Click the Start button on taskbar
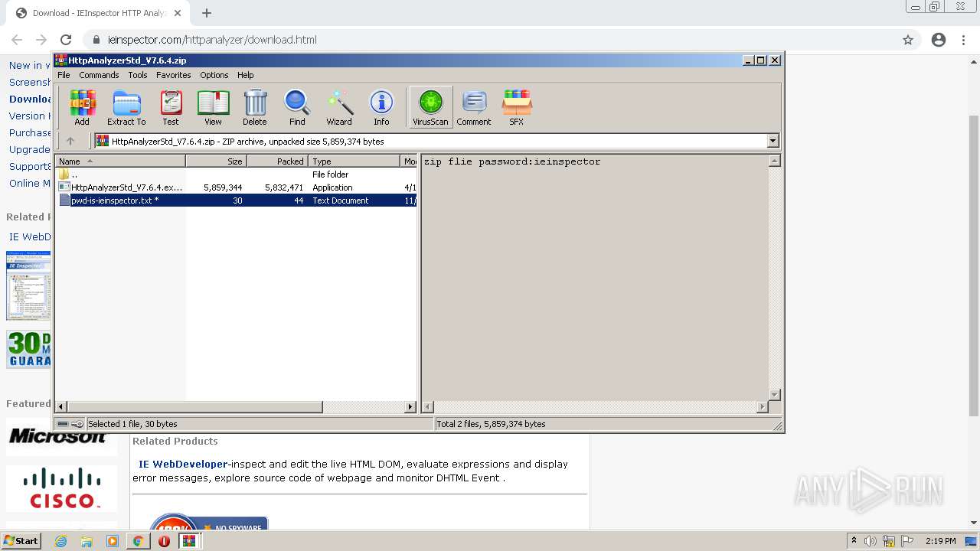This screenshot has width=980, height=551. coord(21,540)
